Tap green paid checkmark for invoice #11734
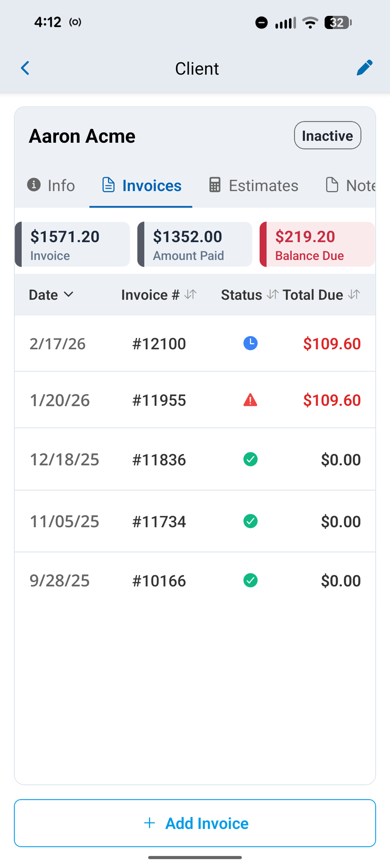Screen dimensions: 390x868 tap(250, 521)
